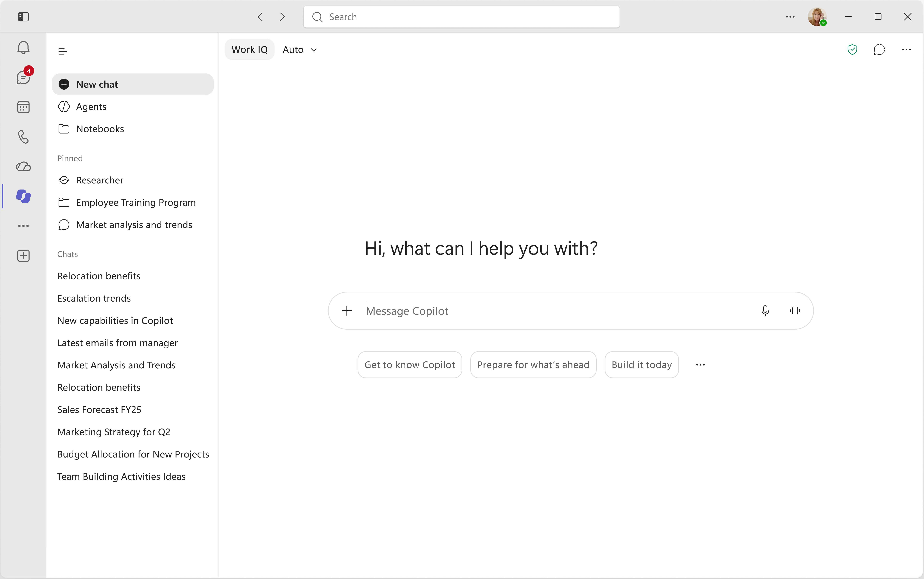
Task: Open the pinned Researcher agent
Action: [132, 180]
